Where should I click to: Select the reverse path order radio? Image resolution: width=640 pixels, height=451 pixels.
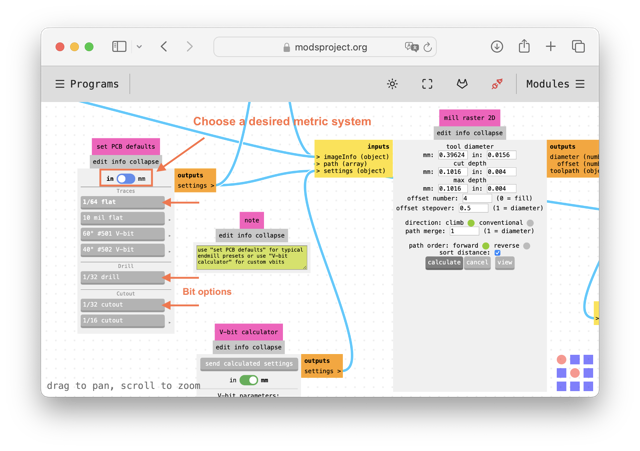tap(527, 246)
